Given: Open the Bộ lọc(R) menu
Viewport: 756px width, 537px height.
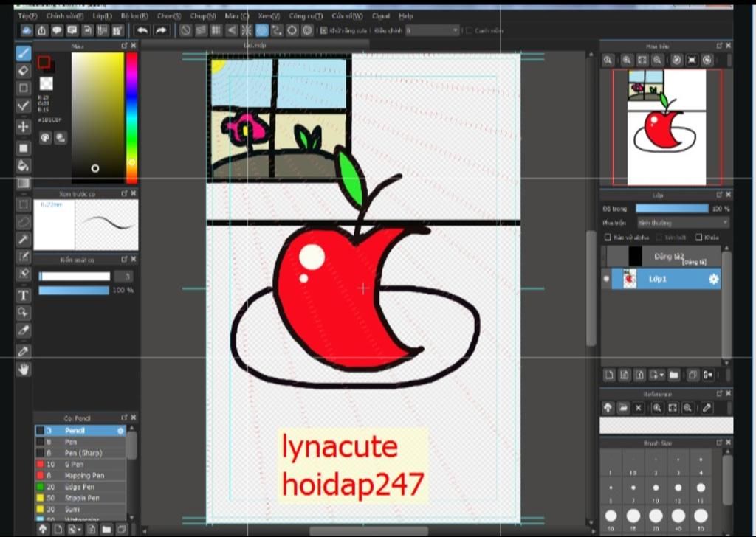Looking at the screenshot, I should [134, 16].
